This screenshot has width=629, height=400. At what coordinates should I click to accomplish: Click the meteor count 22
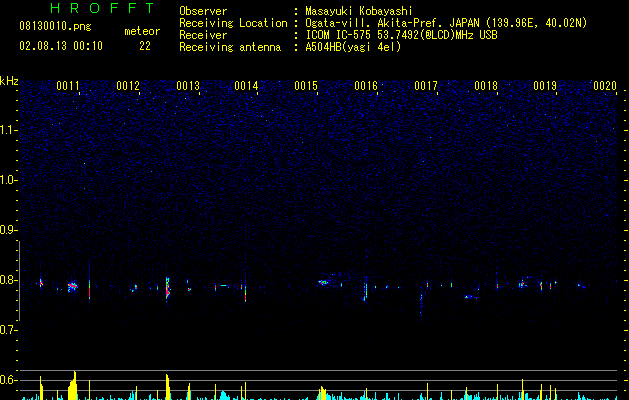tap(145, 46)
